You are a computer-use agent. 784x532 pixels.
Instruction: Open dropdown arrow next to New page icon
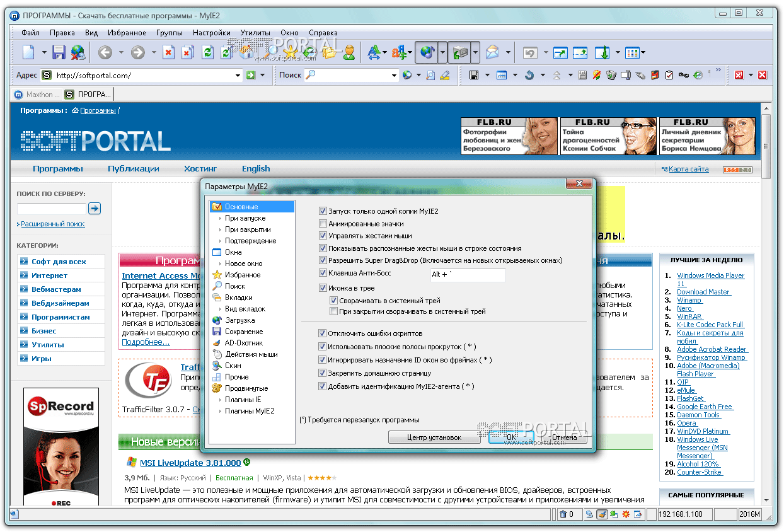click(44, 53)
